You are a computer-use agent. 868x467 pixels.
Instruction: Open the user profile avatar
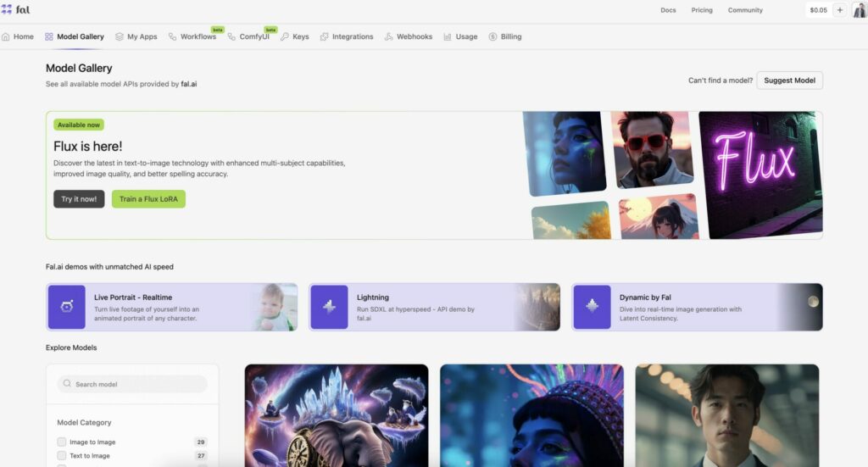(x=859, y=10)
